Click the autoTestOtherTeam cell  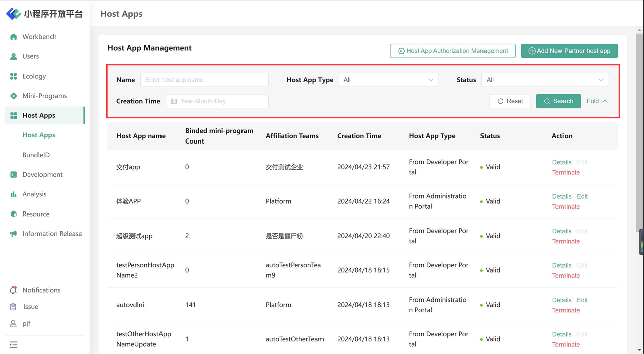pyautogui.click(x=295, y=339)
